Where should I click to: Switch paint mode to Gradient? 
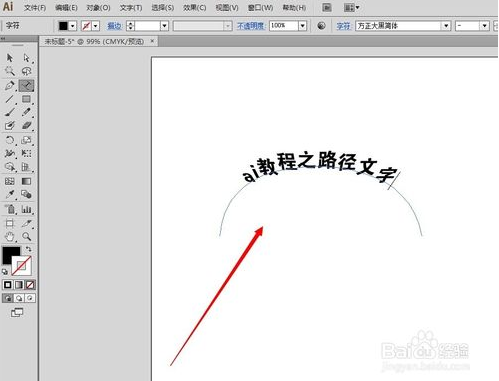(x=19, y=285)
